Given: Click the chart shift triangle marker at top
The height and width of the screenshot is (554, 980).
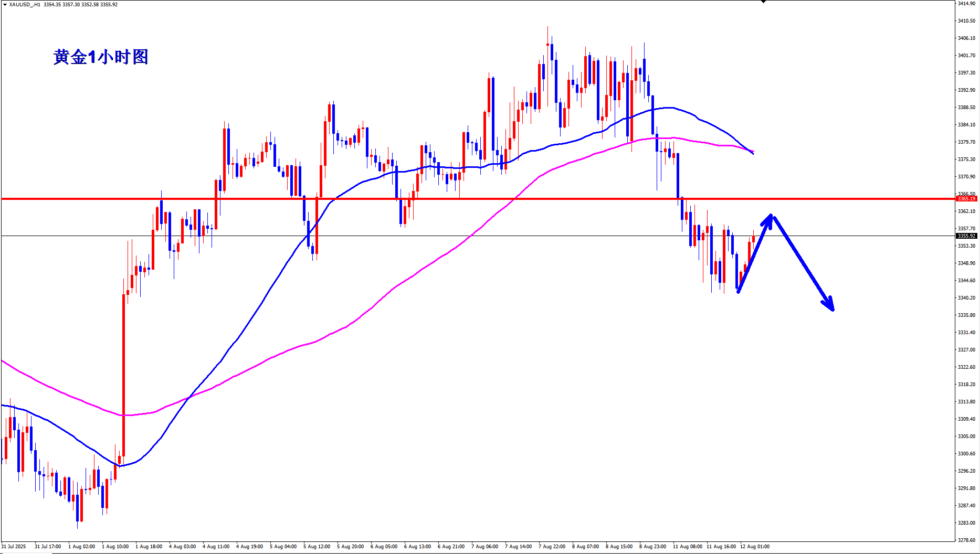Looking at the screenshot, I should click(764, 2).
